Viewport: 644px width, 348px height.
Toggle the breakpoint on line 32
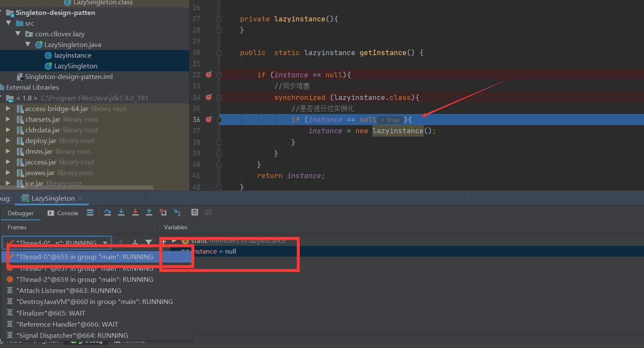[x=209, y=74]
